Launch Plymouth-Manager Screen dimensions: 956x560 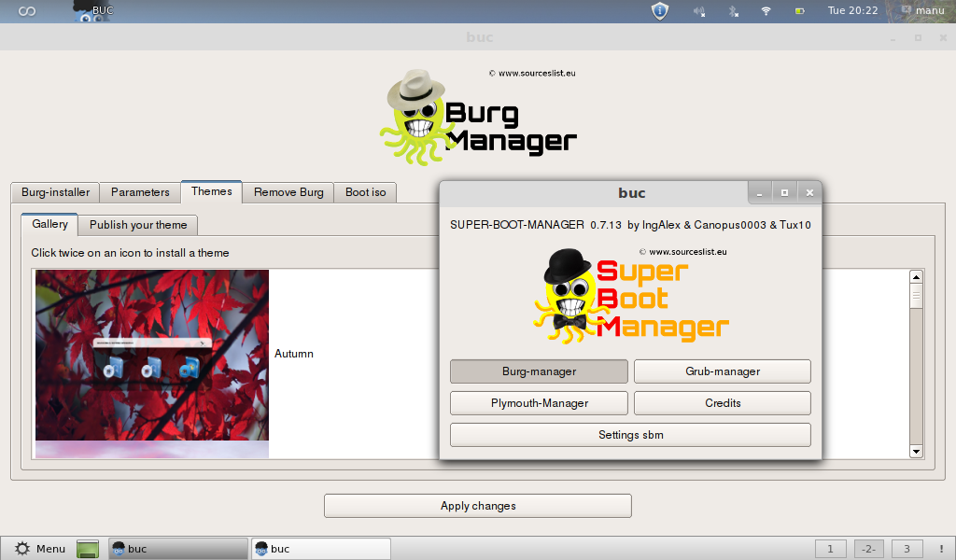tap(539, 402)
